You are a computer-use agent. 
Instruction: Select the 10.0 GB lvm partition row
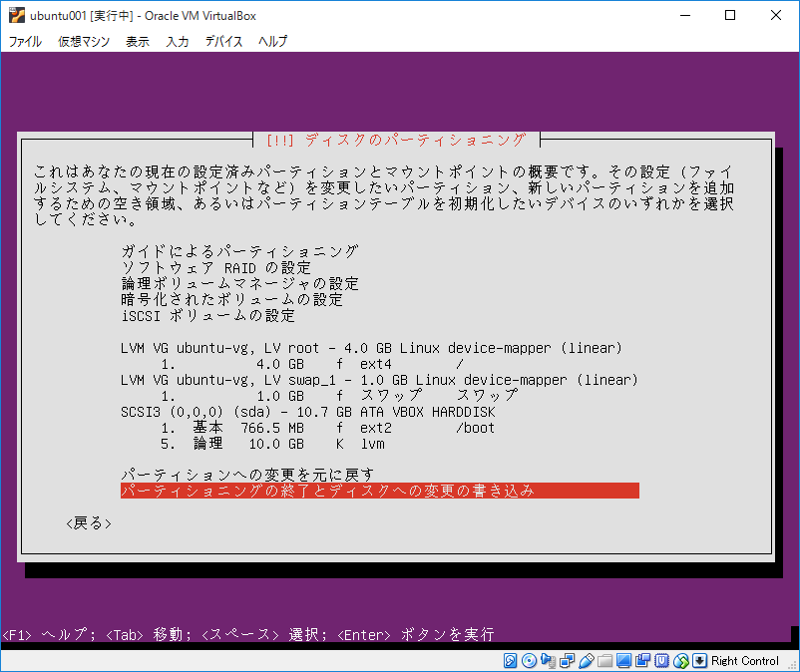tap(273, 444)
